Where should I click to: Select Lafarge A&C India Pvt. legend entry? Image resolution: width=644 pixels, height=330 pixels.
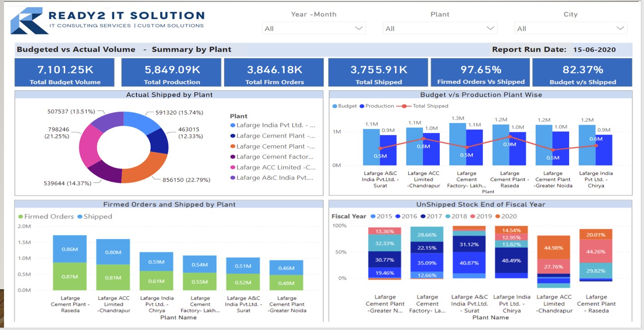[272, 177]
